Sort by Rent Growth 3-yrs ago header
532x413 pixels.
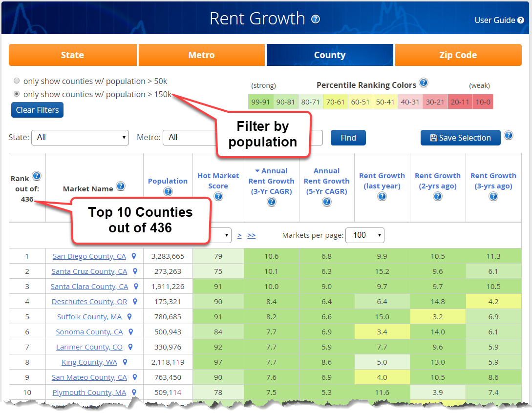(493, 181)
